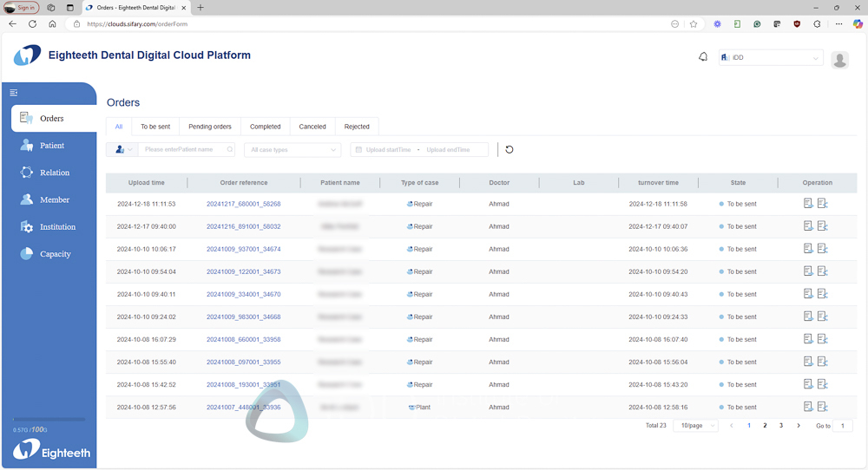Click the notification bell icon
868x470 pixels.
pos(703,57)
